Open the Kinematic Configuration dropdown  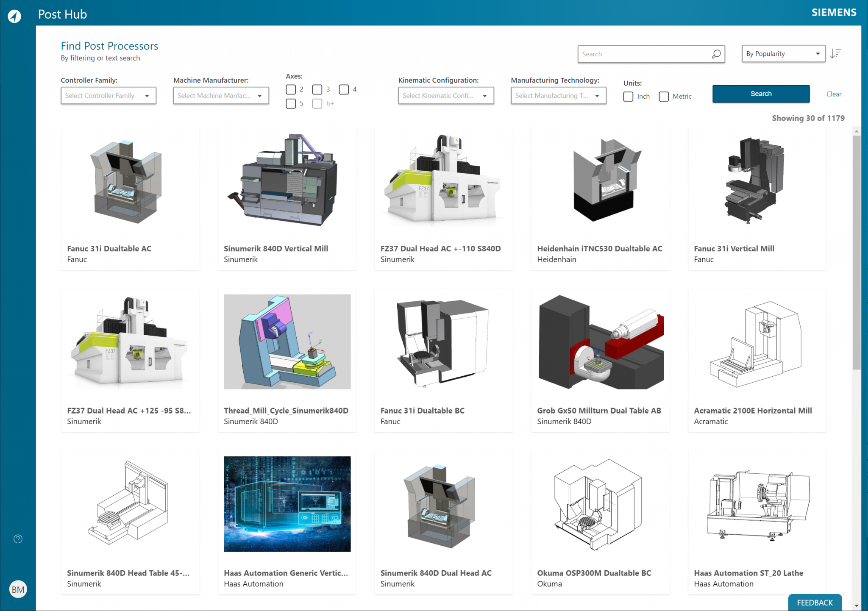[x=445, y=95]
